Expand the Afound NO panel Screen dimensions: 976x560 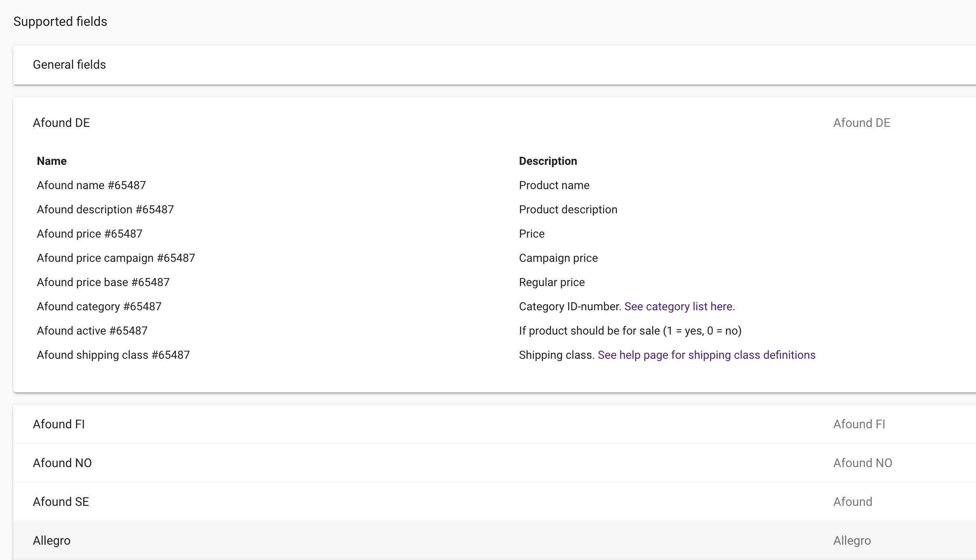coord(494,463)
